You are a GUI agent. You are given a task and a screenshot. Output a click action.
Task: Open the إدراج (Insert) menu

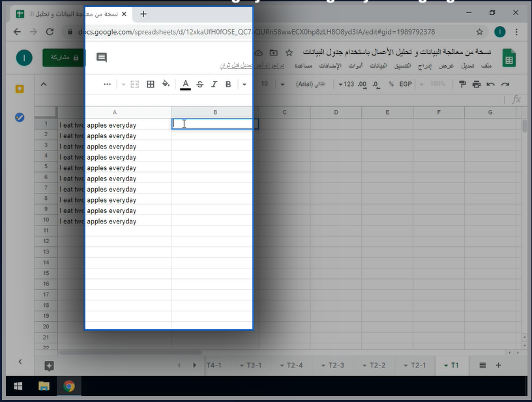(x=424, y=66)
